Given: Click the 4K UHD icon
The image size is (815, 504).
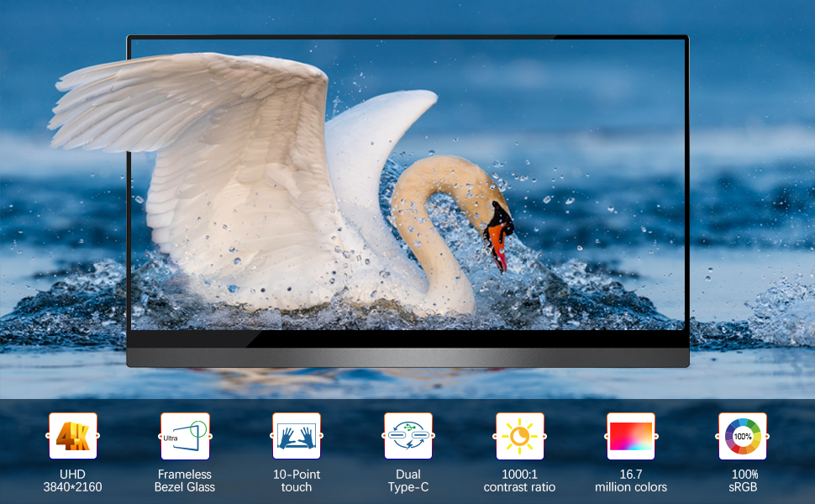Looking at the screenshot, I should click(73, 436).
